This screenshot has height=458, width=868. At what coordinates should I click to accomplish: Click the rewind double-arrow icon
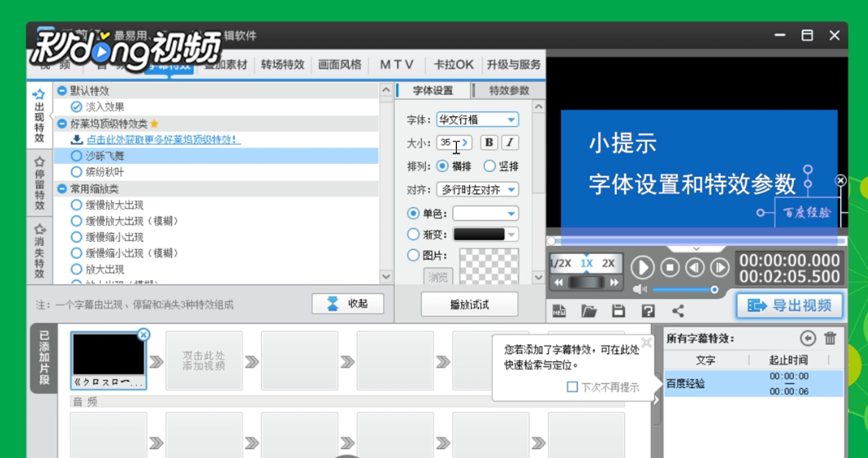coord(559,283)
